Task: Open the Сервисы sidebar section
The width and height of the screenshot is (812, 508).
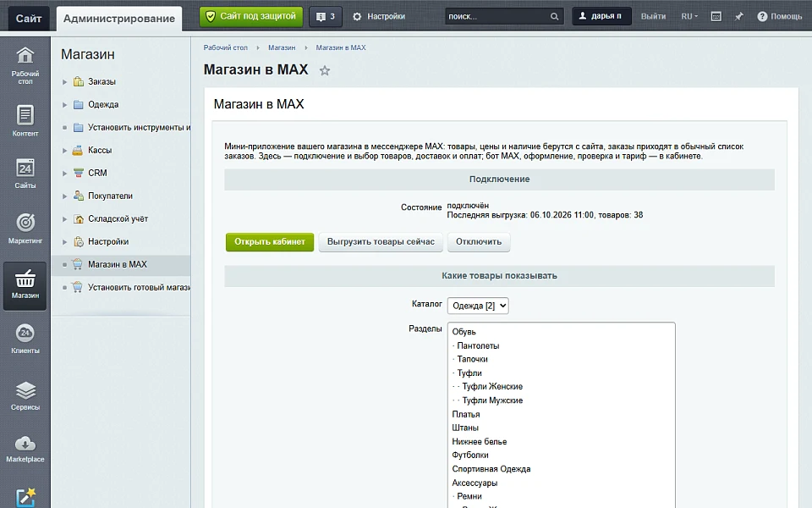Action: (25, 395)
